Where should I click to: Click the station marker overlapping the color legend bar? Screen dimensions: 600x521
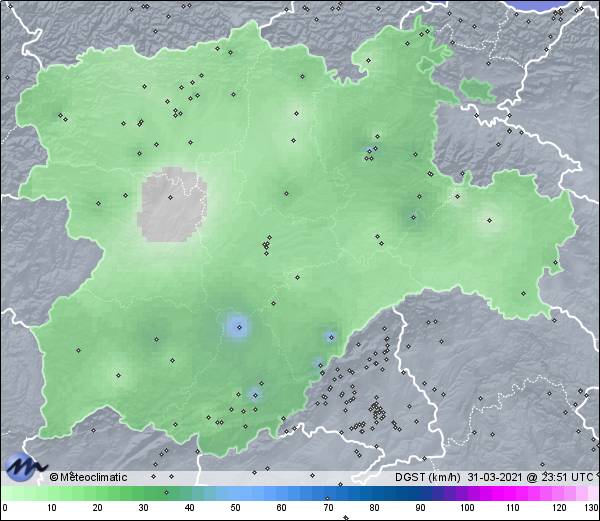166,492
